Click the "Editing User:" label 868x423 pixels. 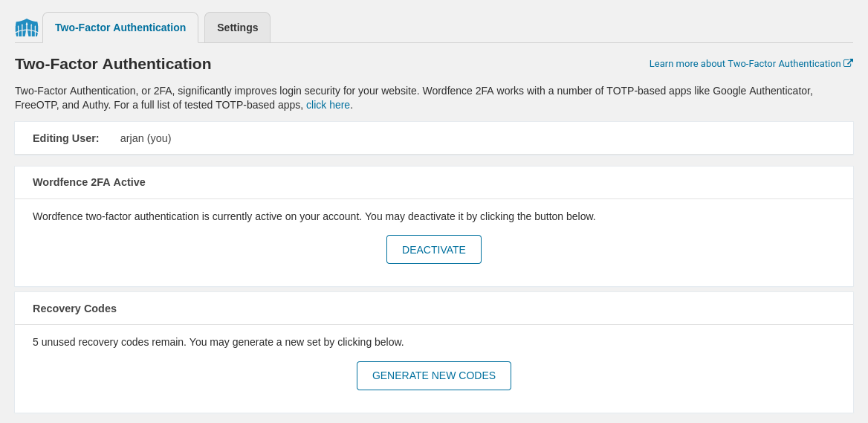tap(65, 138)
